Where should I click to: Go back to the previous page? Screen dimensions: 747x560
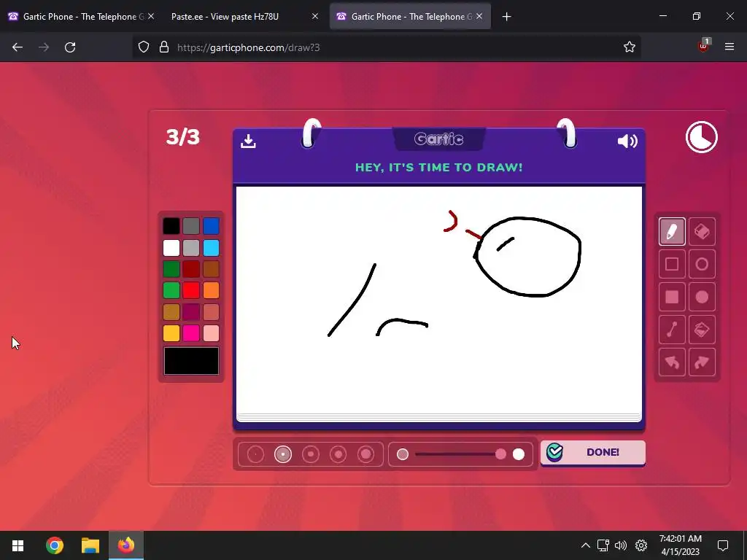[x=18, y=47]
